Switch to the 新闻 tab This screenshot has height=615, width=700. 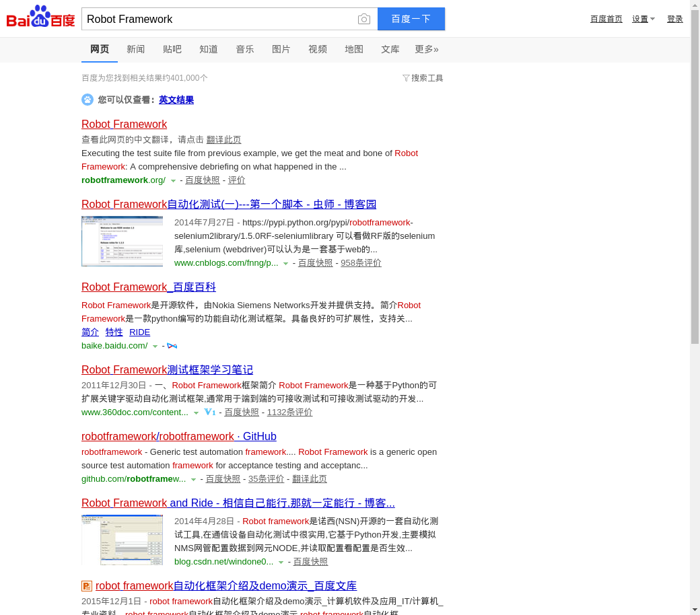click(136, 49)
